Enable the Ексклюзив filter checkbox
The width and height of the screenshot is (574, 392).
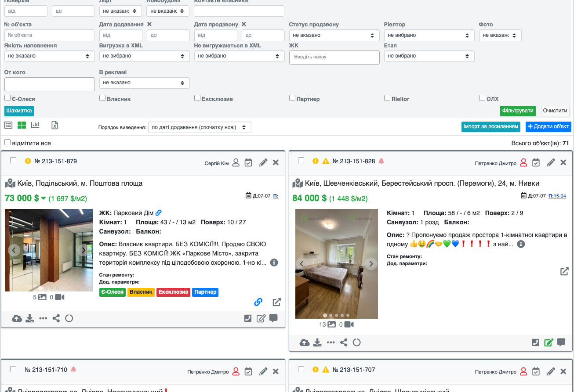pyautogui.click(x=197, y=98)
